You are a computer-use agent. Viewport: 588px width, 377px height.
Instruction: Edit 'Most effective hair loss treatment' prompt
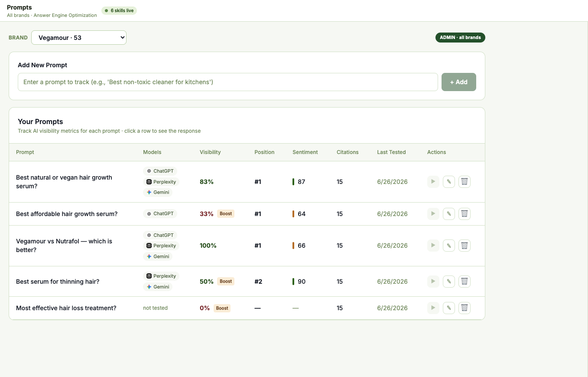[449, 308]
